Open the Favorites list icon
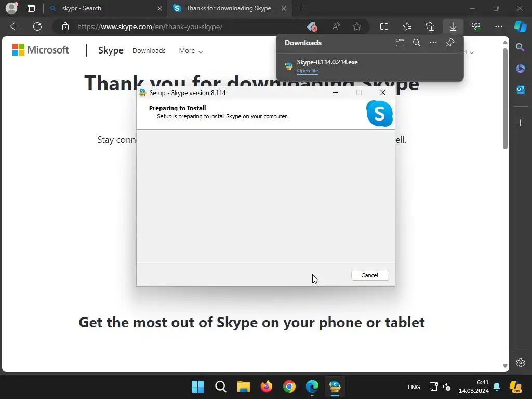The image size is (532, 399). (407, 26)
